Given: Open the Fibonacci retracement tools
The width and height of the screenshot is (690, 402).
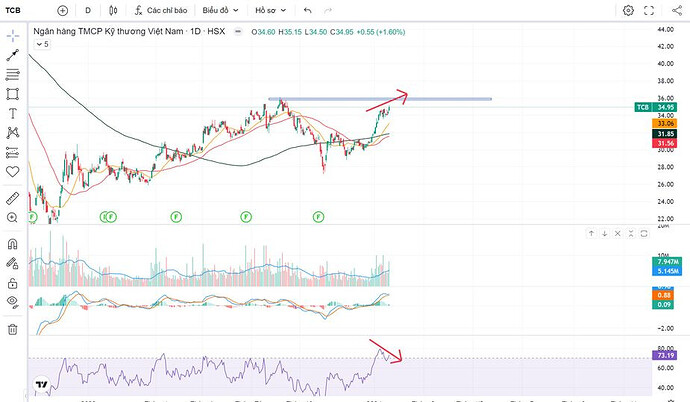Looking at the screenshot, I should pos(13,74).
